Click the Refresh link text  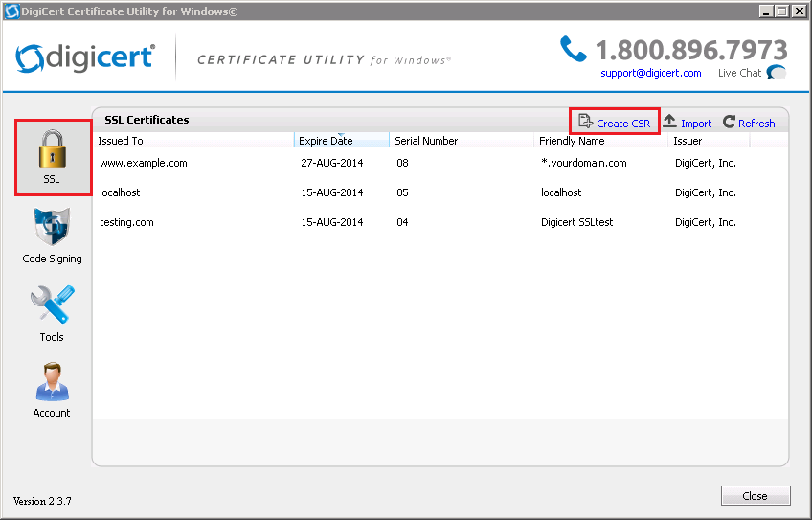[x=756, y=124]
